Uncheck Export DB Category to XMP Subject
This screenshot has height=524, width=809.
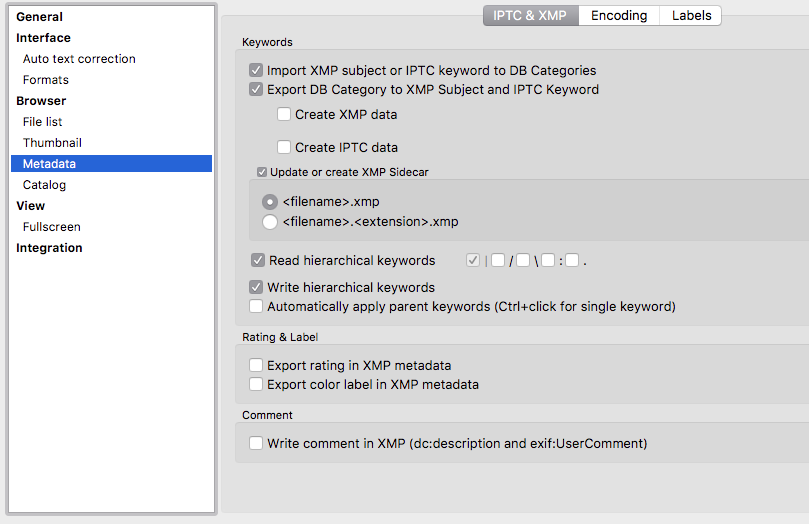pos(257,89)
